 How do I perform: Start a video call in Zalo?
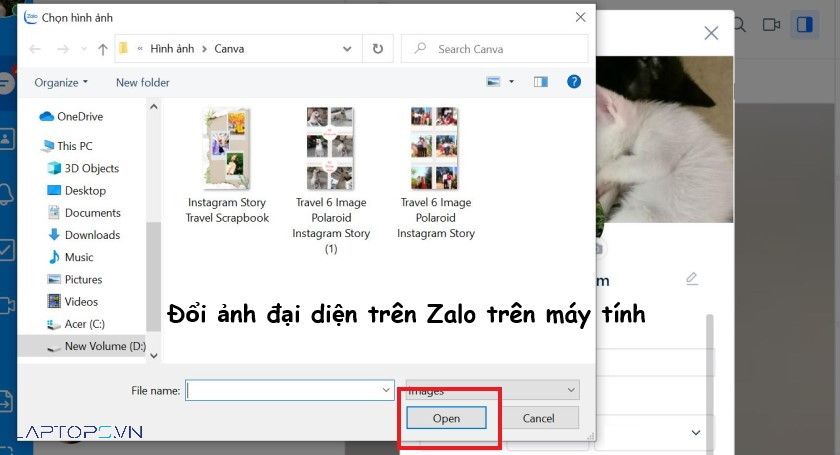771,25
